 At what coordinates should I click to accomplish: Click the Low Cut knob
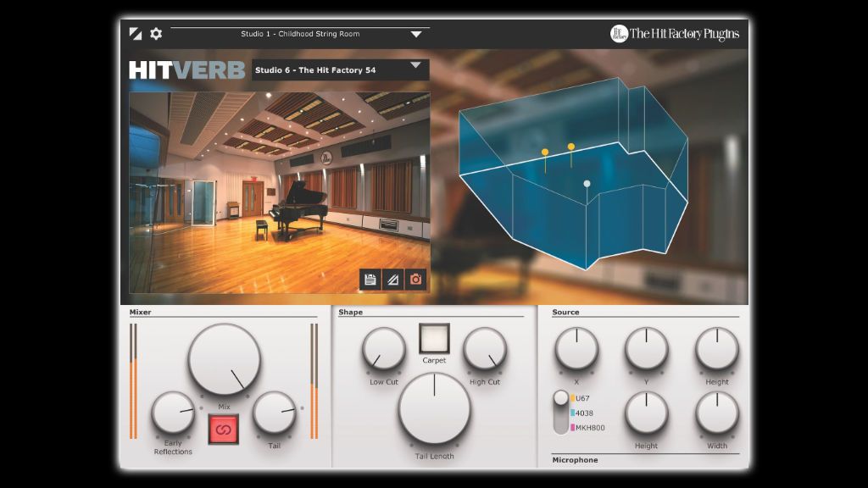[x=384, y=349]
